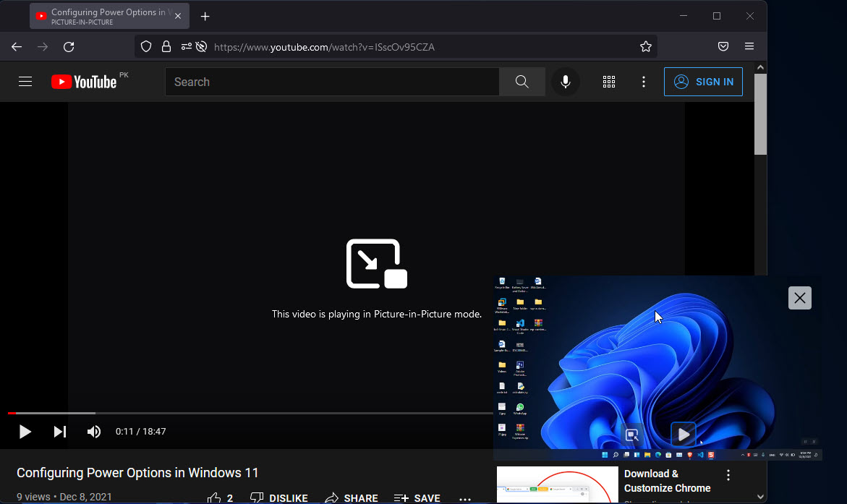Send Picture-in-Picture video back to tab

(631, 435)
